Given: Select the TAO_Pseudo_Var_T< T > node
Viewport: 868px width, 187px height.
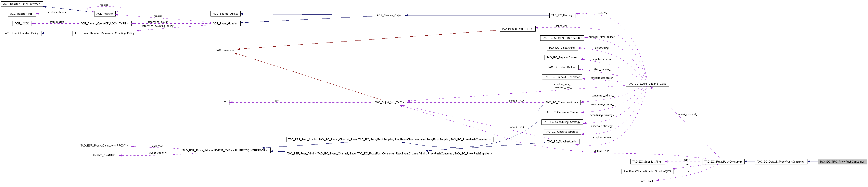Looking at the screenshot, I should pos(517,29).
